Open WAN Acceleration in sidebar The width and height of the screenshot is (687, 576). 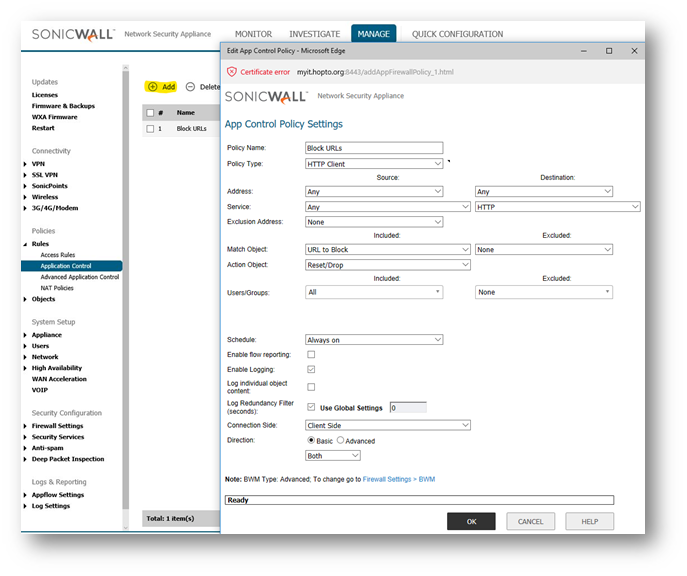pos(59,379)
